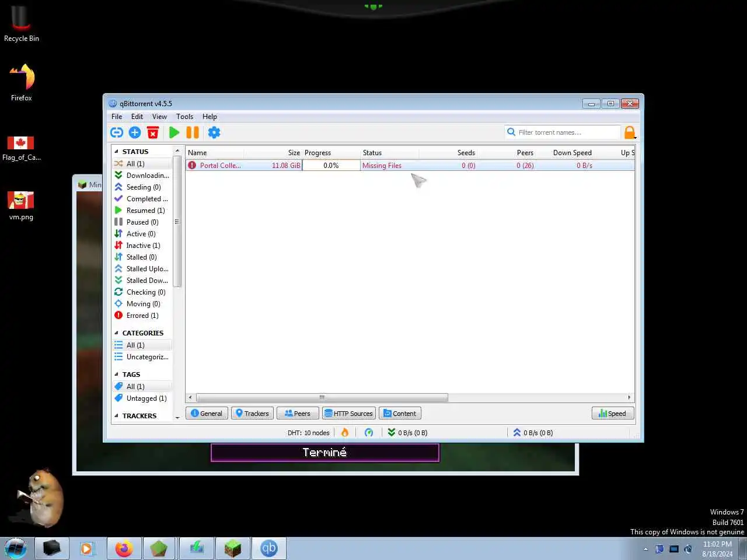Collapse the TAGS section
This screenshot has height=560, width=747.
point(116,374)
